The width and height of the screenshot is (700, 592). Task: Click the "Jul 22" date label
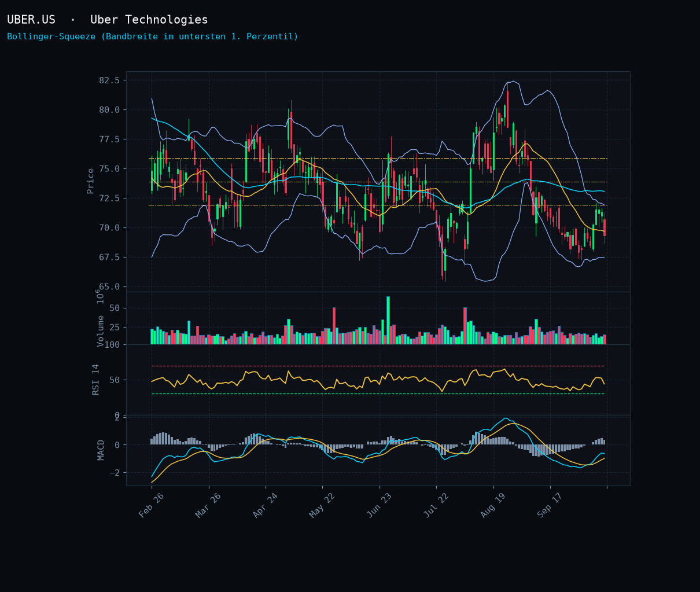[436, 505]
